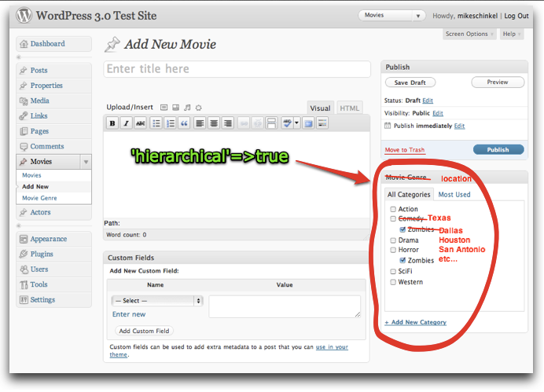
Task: Check the Action category checkbox
Action: pyautogui.click(x=393, y=209)
